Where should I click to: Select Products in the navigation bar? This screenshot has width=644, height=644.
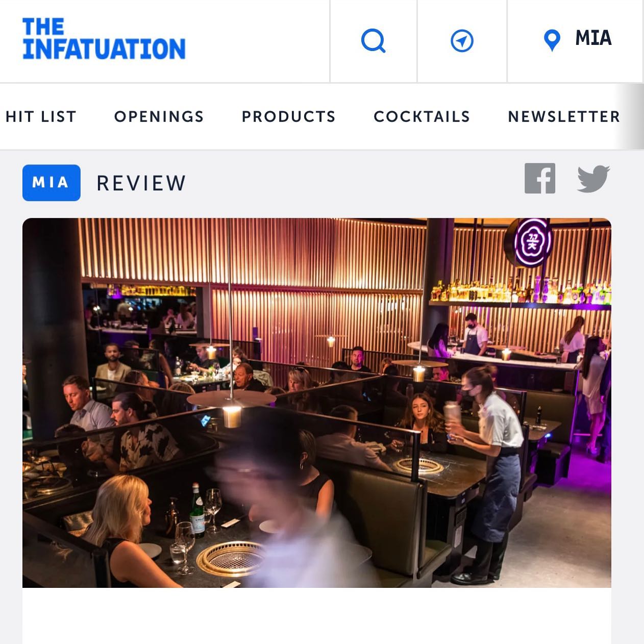click(289, 116)
